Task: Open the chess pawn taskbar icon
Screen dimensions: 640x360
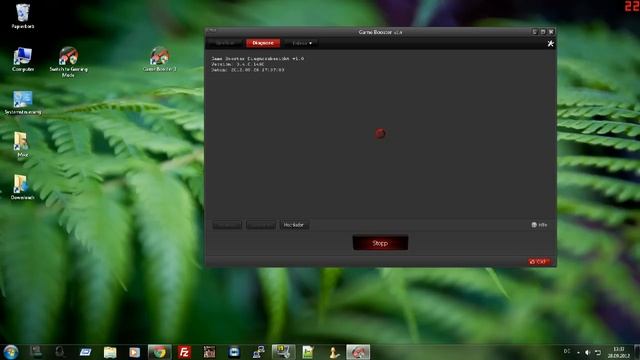Action: coord(333,352)
